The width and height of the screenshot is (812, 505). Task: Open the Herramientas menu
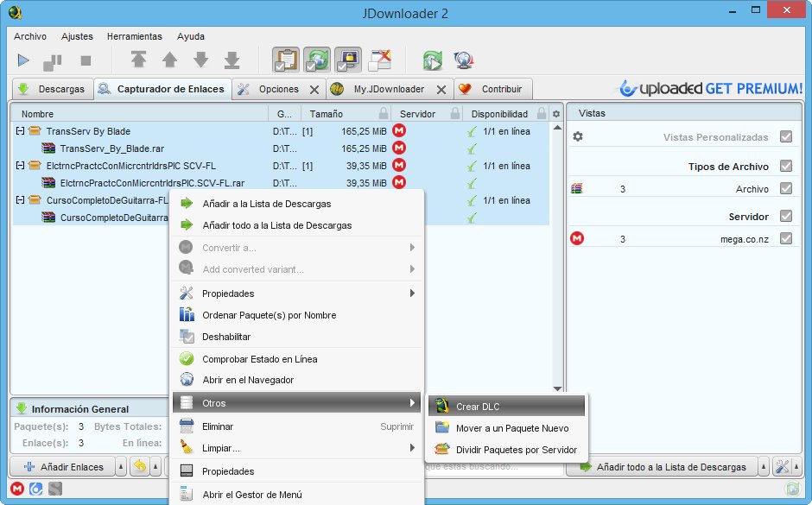pos(135,36)
